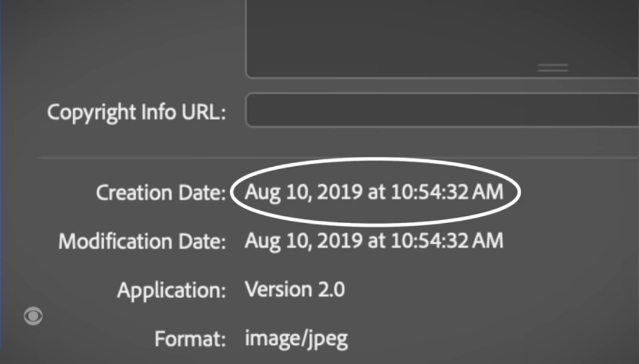639x364 pixels.
Task: Click the 10:54:32 AM time in Creation Date
Action: pos(447,192)
